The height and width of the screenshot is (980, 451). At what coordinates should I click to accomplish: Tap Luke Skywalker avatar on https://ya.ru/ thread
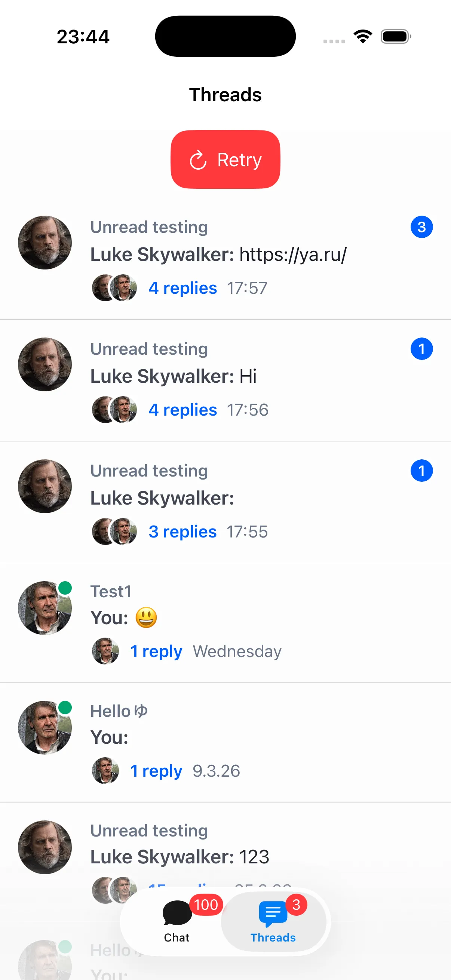coord(45,243)
